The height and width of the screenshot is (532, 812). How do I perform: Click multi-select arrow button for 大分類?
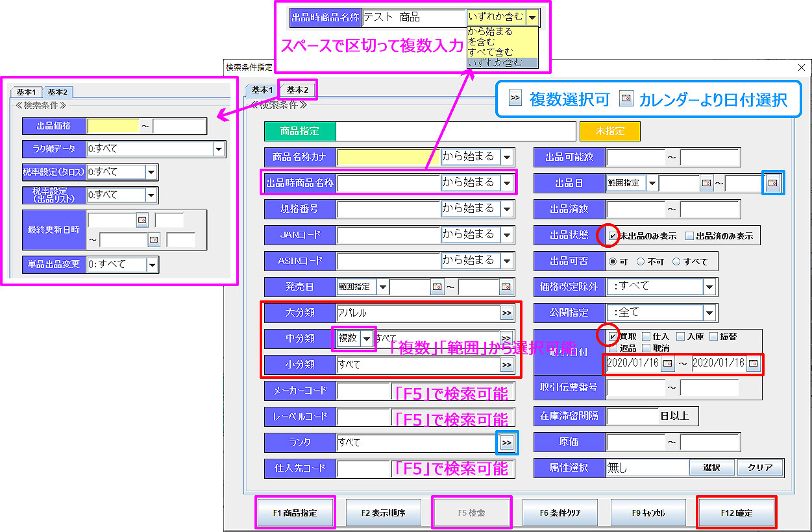click(x=507, y=313)
